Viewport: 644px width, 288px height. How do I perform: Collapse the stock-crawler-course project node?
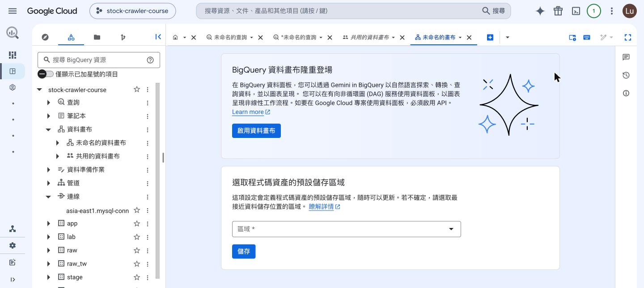pyautogui.click(x=39, y=90)
